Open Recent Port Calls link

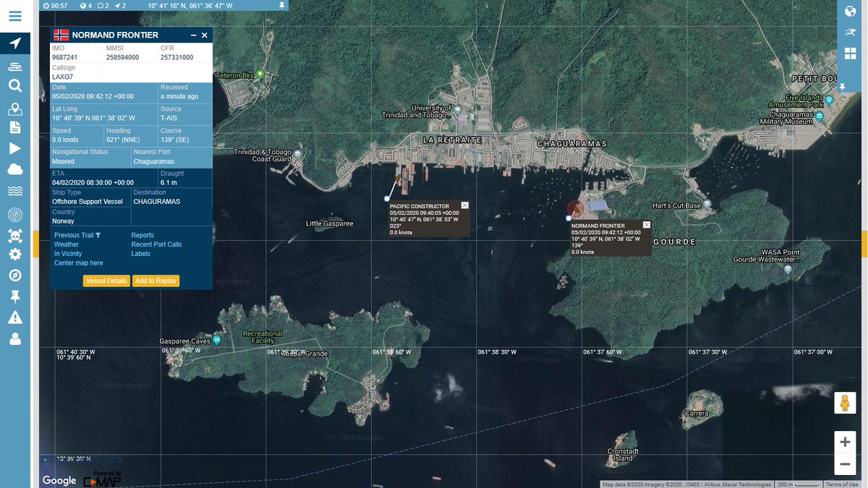coord(156,244)
